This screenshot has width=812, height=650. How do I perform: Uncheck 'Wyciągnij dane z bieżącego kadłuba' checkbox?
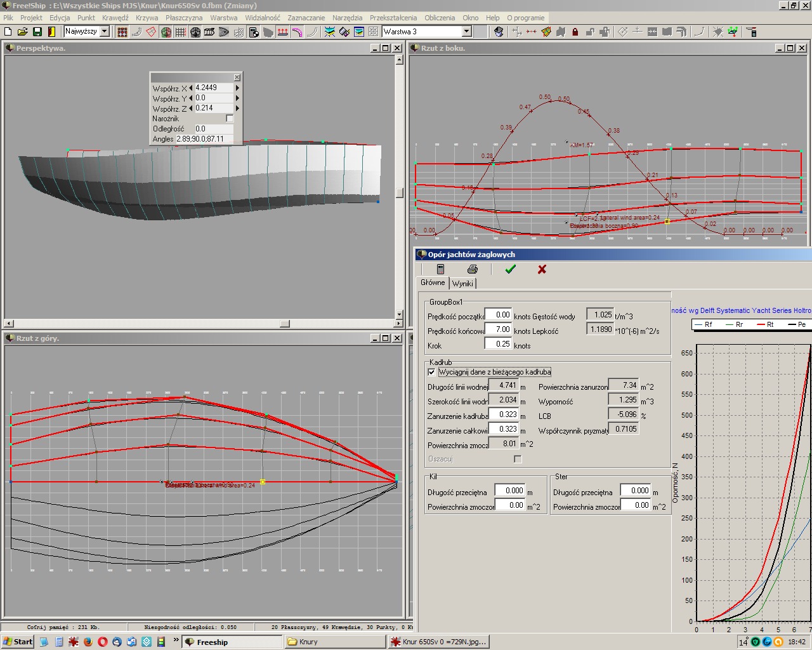tap(432, 372)
